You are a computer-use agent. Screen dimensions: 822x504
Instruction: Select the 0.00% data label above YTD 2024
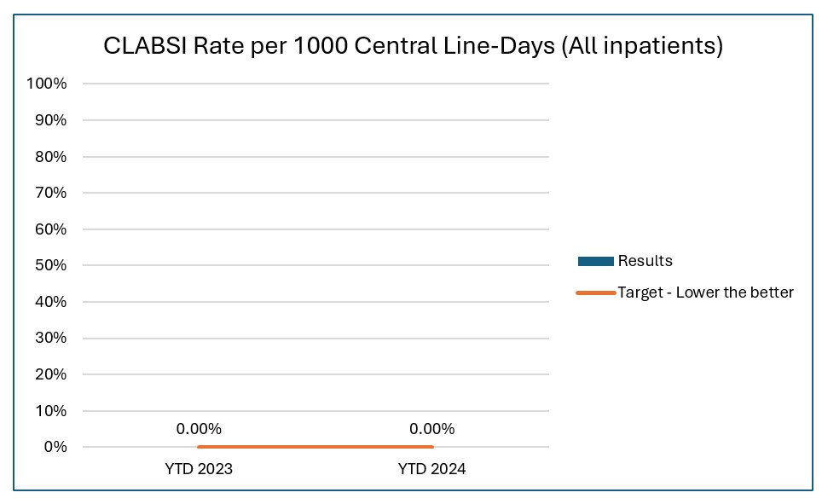[x=431, y=429]
